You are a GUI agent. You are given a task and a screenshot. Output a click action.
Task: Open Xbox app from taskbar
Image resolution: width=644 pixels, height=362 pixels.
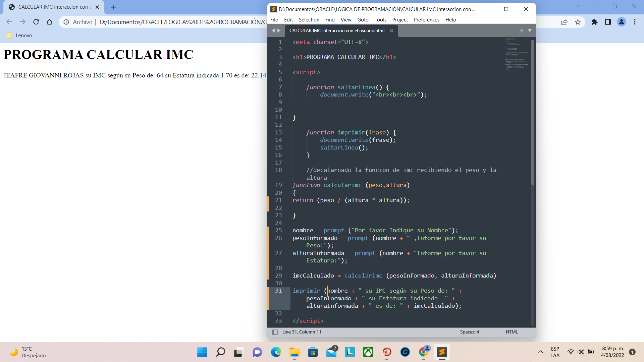click(368, 352)
